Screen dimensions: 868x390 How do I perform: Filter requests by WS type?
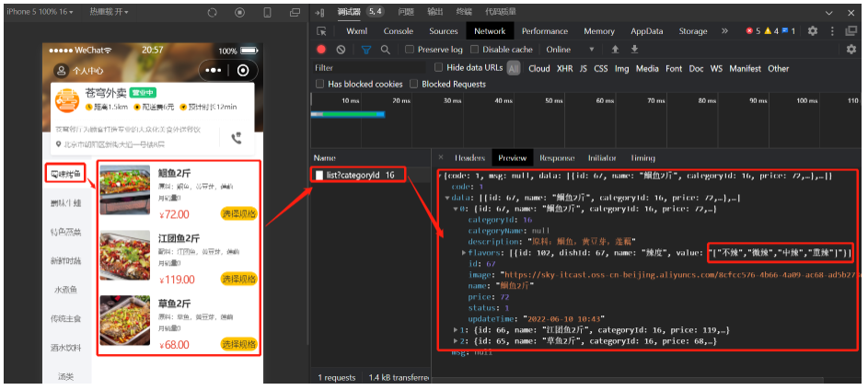[x=716, y=69]
